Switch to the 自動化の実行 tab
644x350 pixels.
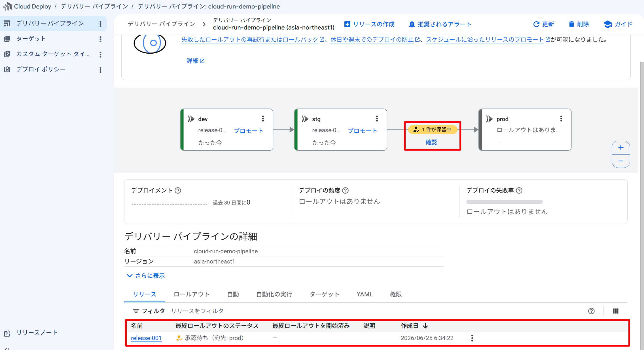point(274,294)
